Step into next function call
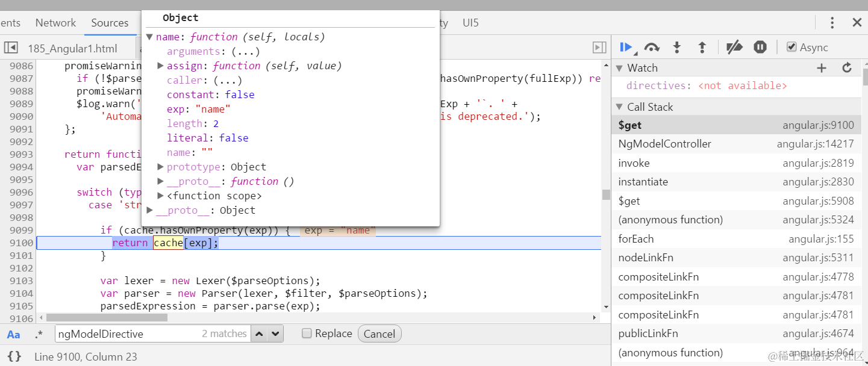868x366 pixels. pos(677,47)
